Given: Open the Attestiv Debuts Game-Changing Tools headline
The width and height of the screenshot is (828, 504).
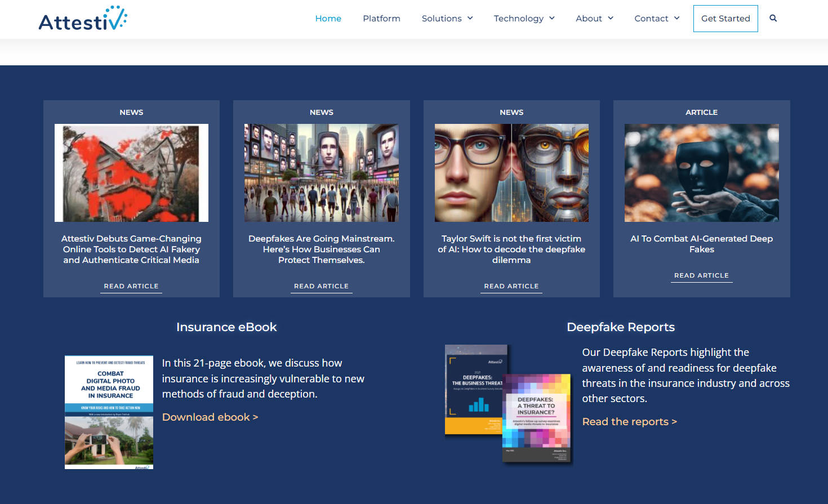Looking at the screenshot, I should pyautogui.click(x=131, y=249).
